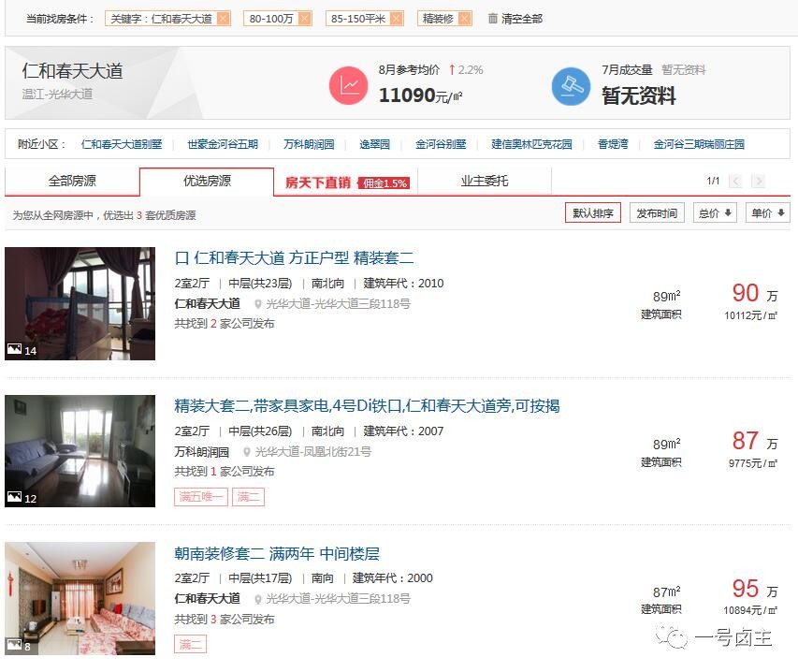Click the blue auction gavel icon
The height and width of the screenshot is (672, 798).
click(570, 85)
